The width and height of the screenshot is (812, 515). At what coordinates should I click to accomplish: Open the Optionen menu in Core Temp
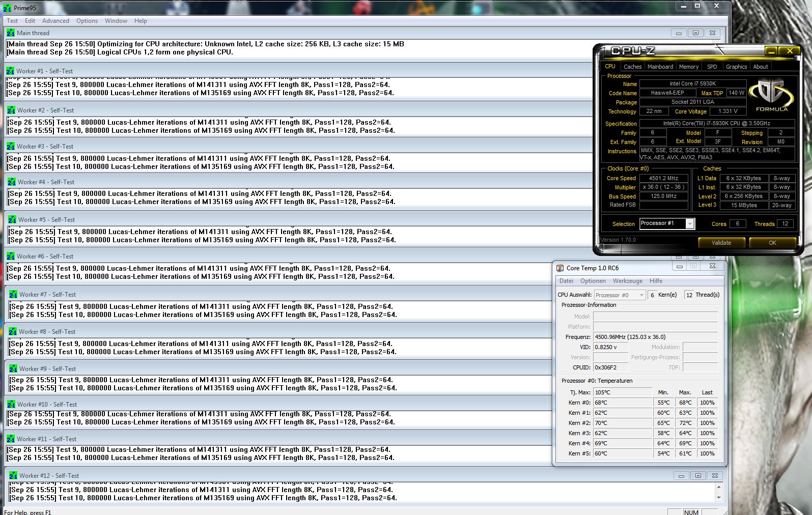pos(593,281)
